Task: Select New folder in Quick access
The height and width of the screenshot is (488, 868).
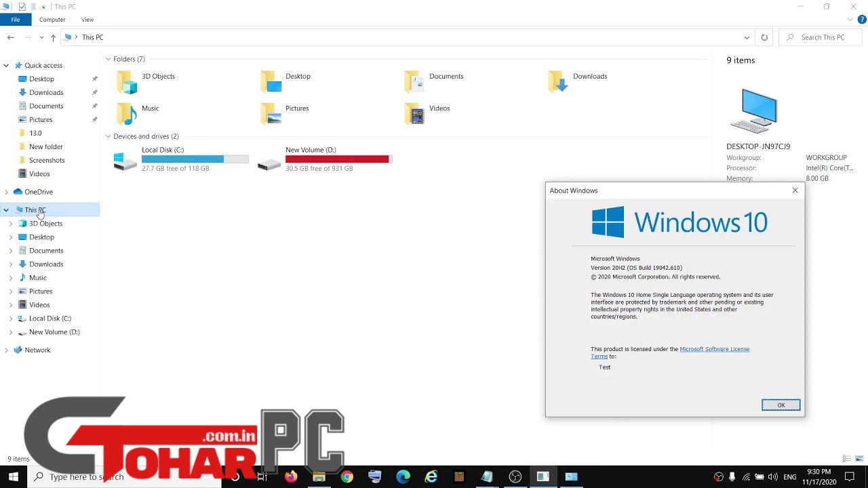Action: pos(46,147)
